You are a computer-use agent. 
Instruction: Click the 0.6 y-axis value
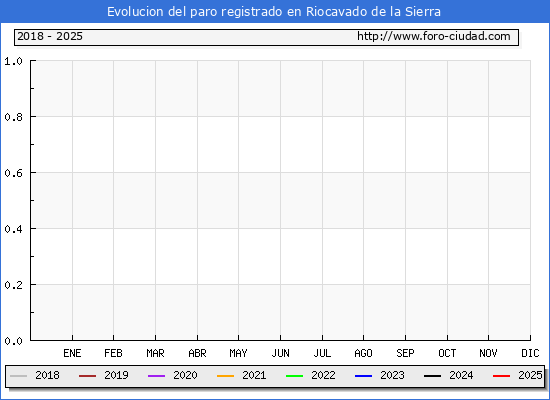13,173
